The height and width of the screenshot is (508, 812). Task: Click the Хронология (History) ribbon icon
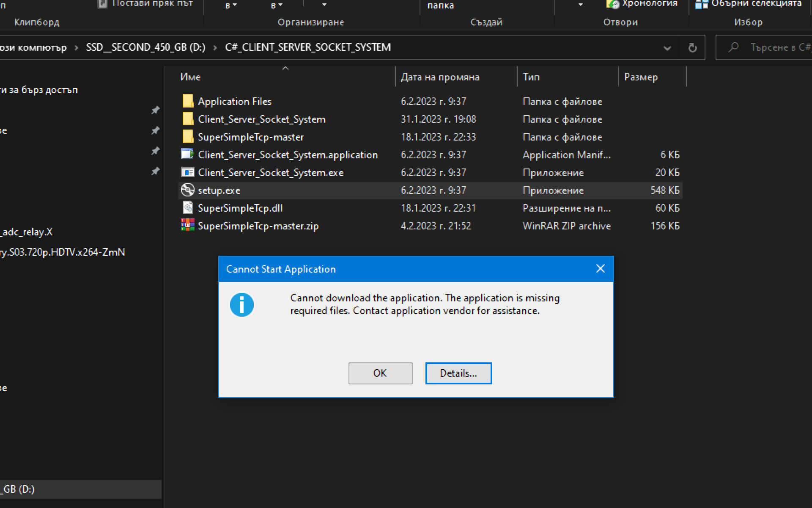click(x=613, y=4)
